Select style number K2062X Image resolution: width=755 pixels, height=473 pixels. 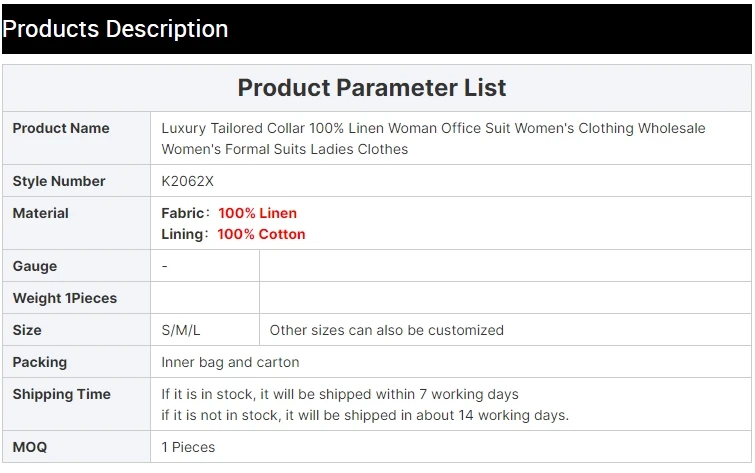188,181
